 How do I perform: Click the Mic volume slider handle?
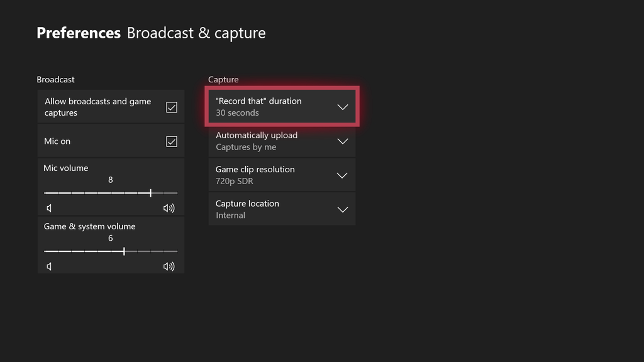(x=151, y=192)
